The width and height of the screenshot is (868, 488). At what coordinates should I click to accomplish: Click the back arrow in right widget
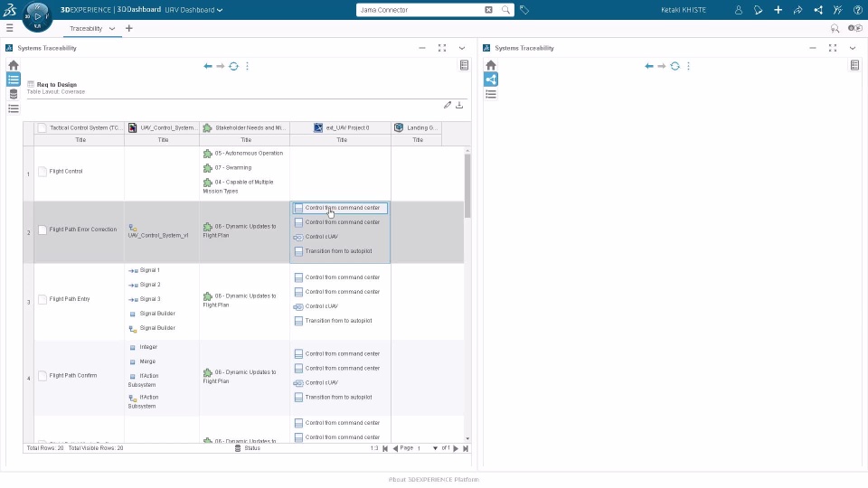[649, 66]
